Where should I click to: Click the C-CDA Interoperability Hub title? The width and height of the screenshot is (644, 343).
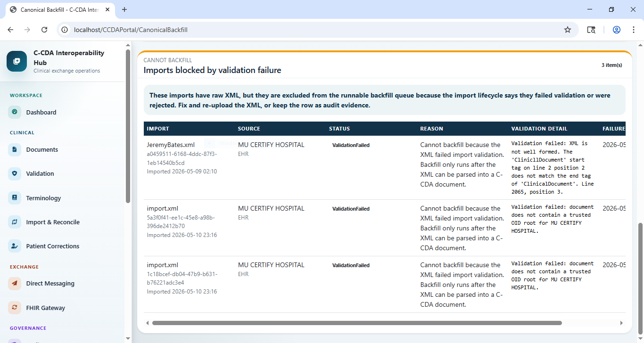tap(69, 57)
